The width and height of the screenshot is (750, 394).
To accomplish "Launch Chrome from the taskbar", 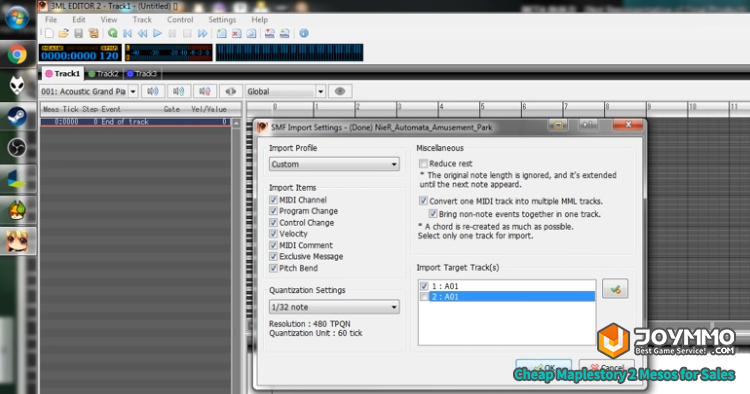I will click(x=17, y=55).
